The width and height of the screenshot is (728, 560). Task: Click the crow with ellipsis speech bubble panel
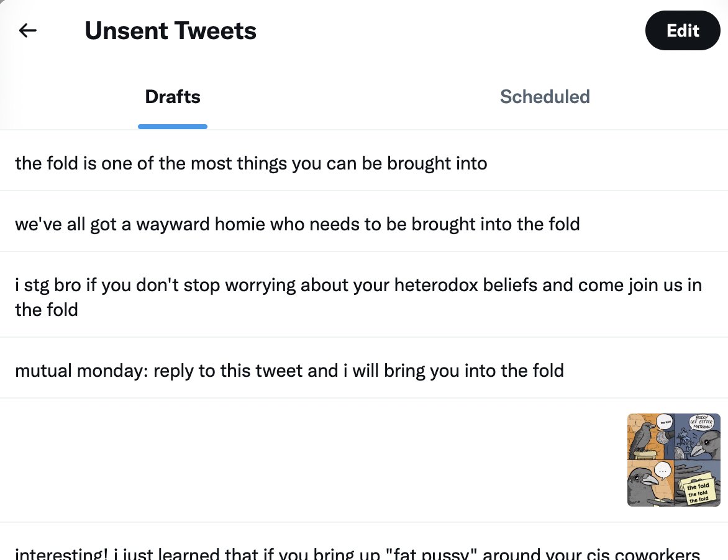(x=650, y=484)
